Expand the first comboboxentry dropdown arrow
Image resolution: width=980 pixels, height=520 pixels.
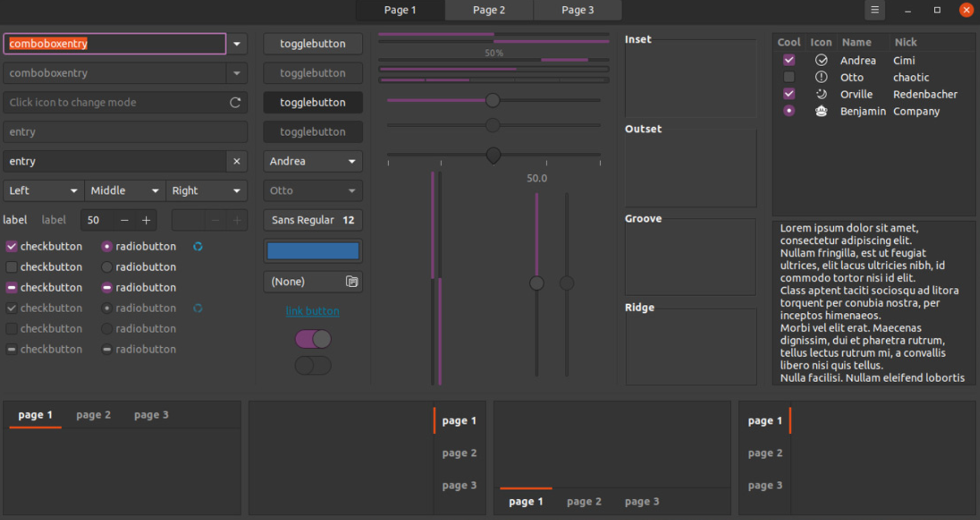pos(237,44)
